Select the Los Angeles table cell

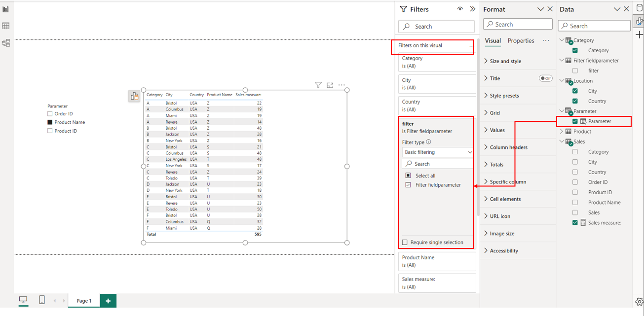pyautogui.click(x=176, y=159)
